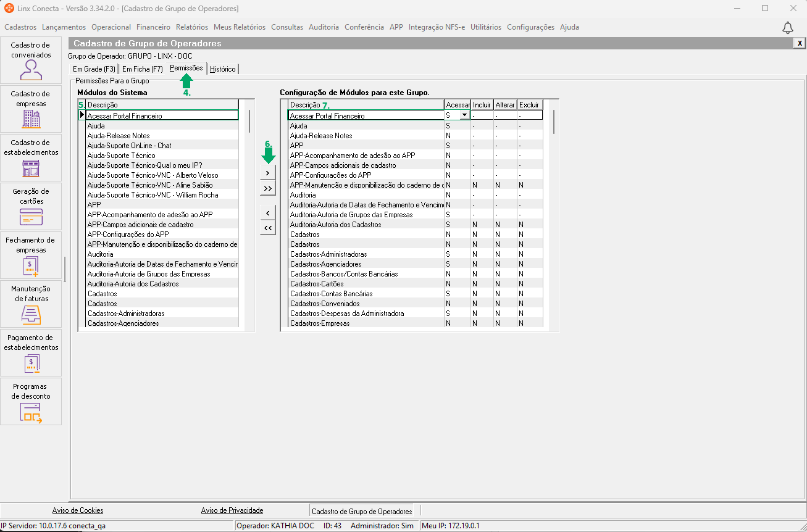Click Descrição header in Módulos do Sistema

pyautogui.click(x=162, y=105)
